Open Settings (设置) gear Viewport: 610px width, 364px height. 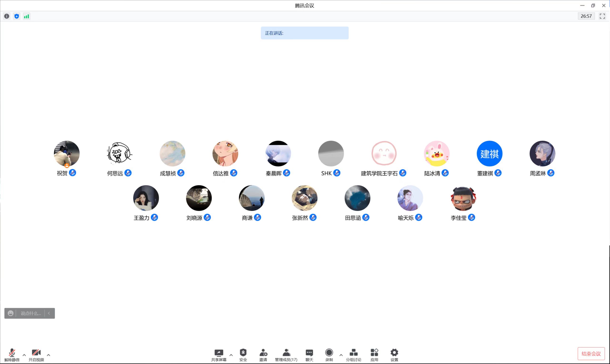click(x=394, y=355)
